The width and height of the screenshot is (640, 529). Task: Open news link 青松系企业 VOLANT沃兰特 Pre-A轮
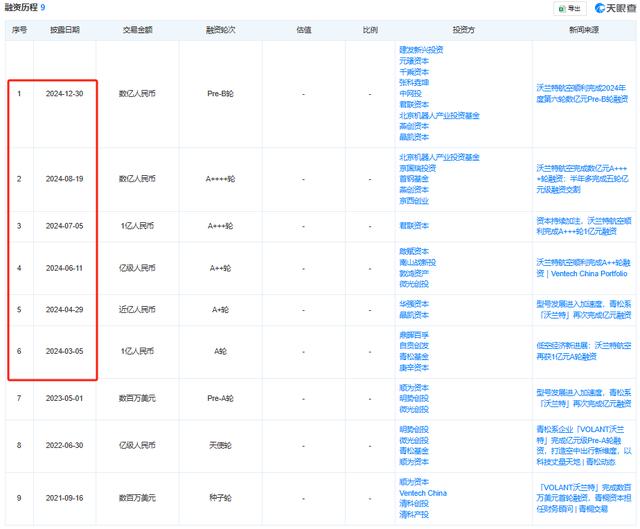click(x=584, y=445)
